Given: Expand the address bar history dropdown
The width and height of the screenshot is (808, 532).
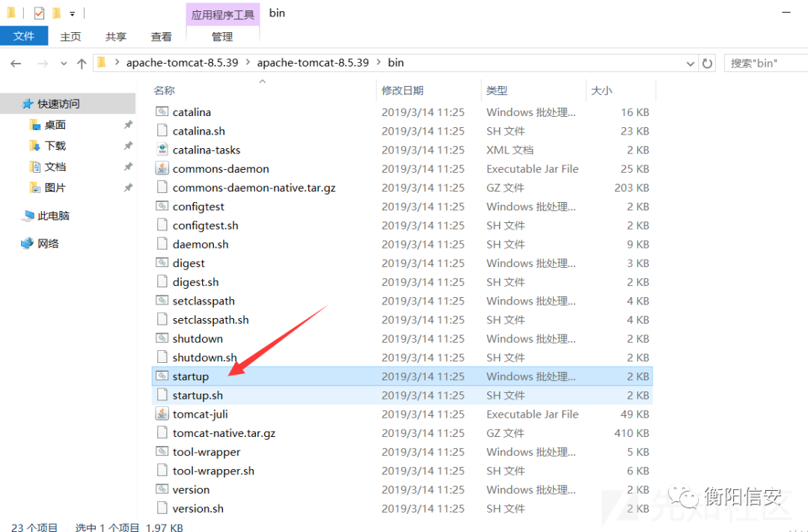Looking at the screenshot, I should [x=690, y=64].
